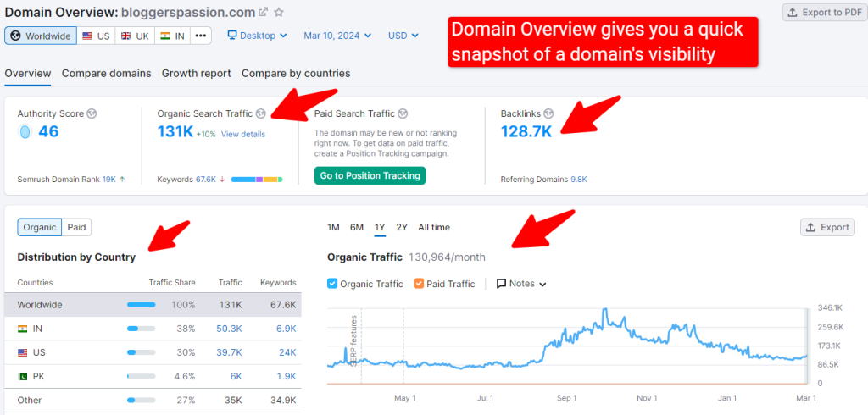Click upload icon in Export to PDF

click(x=793, y=12)
